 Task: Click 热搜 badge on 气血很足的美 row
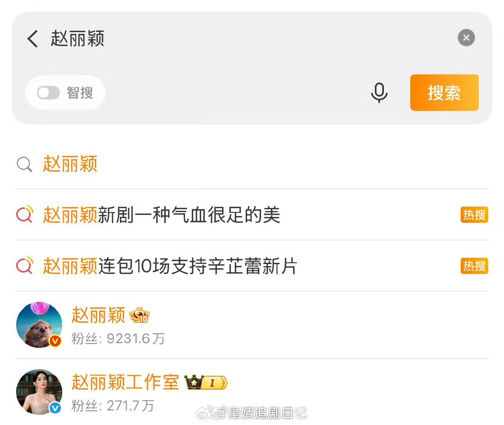tap(474, 215)
